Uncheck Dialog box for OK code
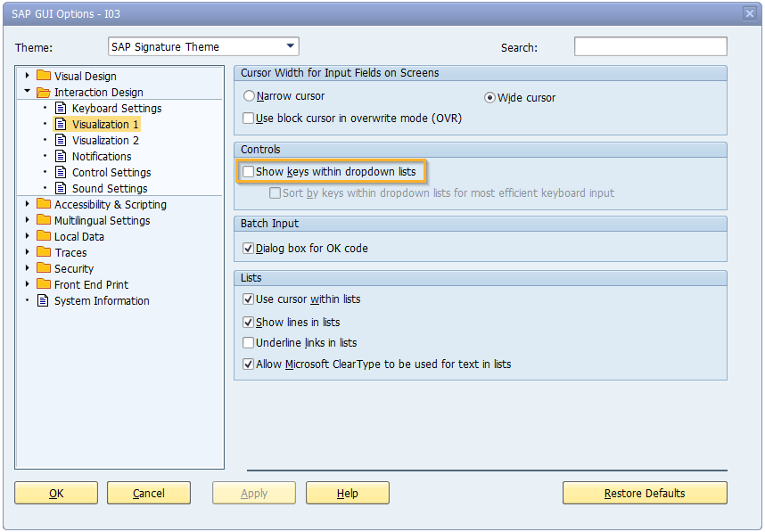The height and width of the screenshot is (532, 765). tap(249, 249)
